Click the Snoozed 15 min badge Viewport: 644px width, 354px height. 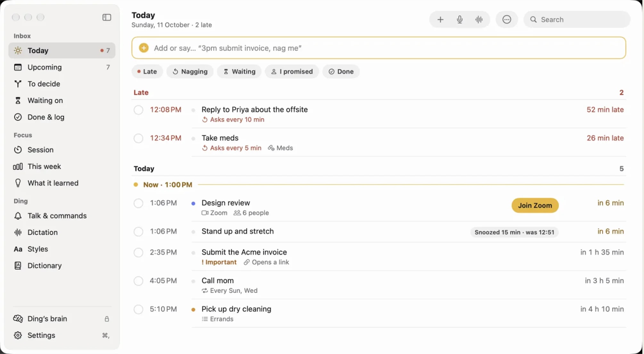point(514,232)
